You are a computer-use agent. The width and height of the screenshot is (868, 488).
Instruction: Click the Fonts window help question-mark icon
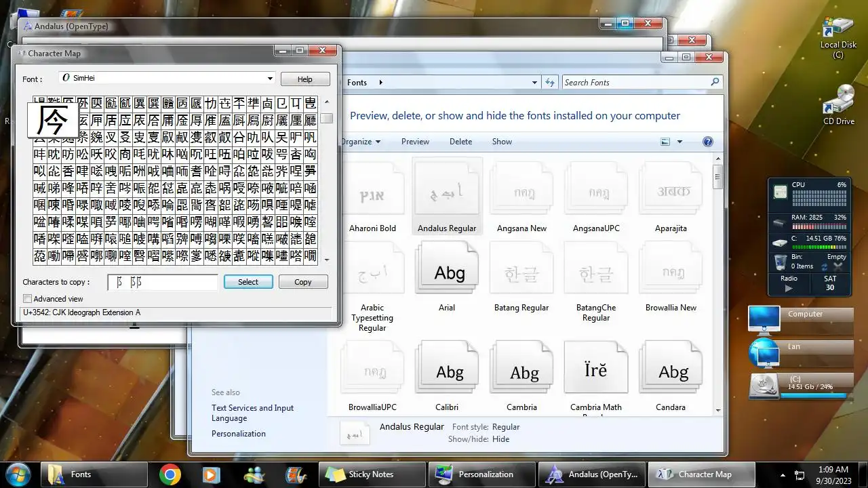tap(708, 142)
